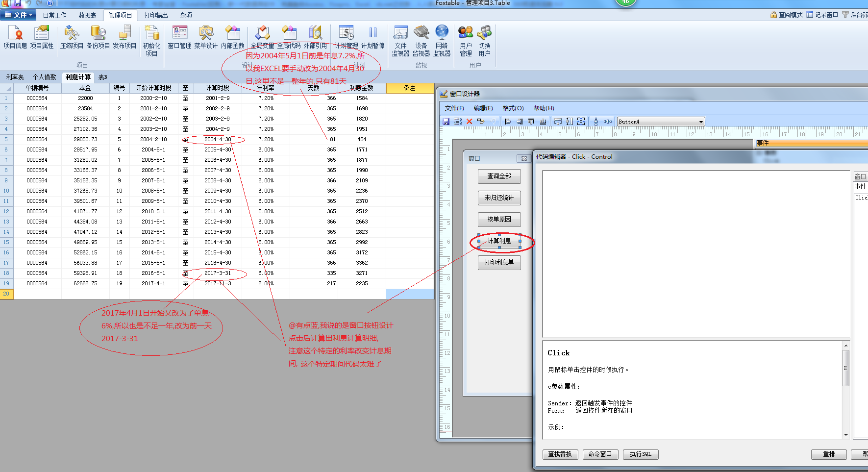Select the 个人借款 table tab
The image size is (868, 472).
click(45, 77)
